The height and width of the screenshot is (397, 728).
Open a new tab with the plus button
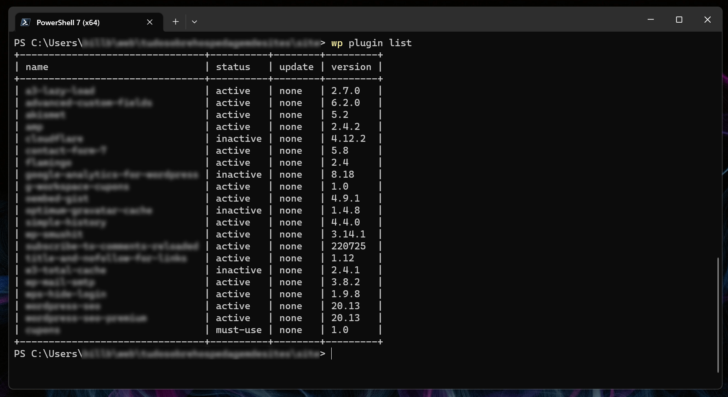coord(176,22)
